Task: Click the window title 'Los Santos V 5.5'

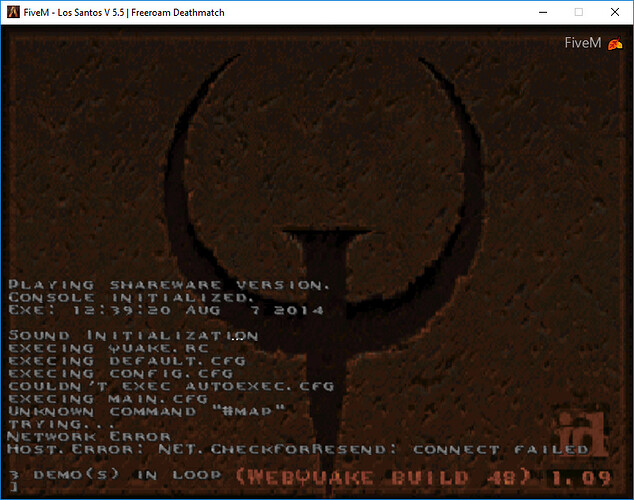Action: point(91,13)
